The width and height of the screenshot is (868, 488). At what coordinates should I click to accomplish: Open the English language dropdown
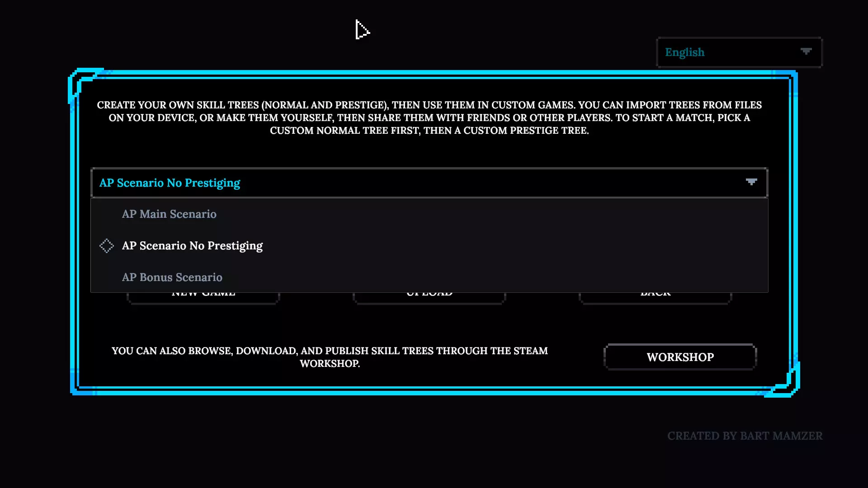click(739, 52)
